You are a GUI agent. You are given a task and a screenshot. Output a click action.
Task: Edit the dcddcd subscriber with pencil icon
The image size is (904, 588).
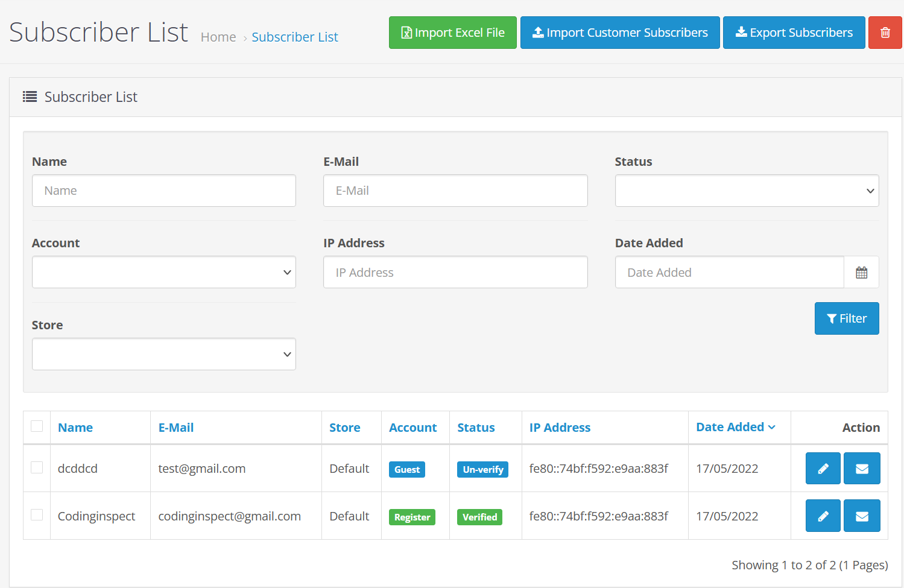tap(823, 469)
